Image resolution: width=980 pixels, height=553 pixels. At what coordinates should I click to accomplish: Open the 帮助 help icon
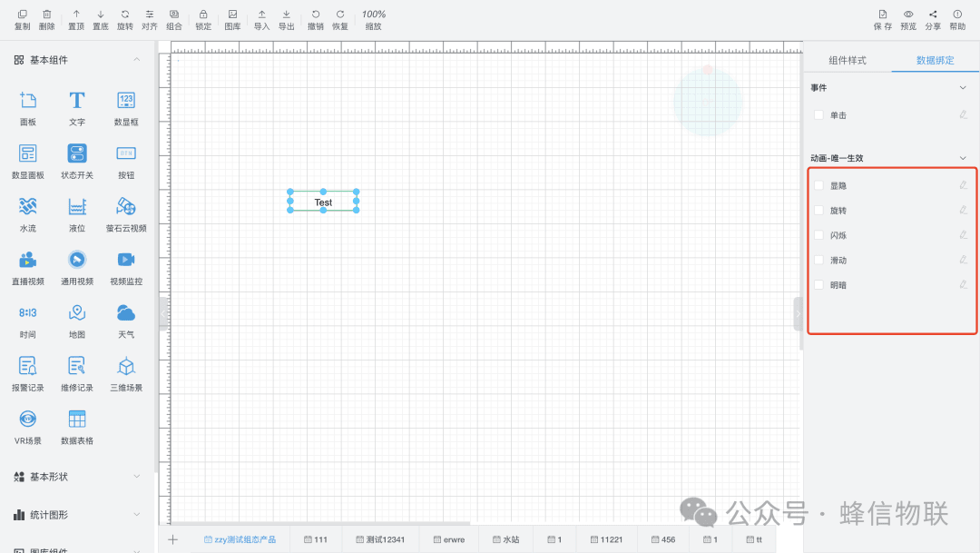(957, 19)
